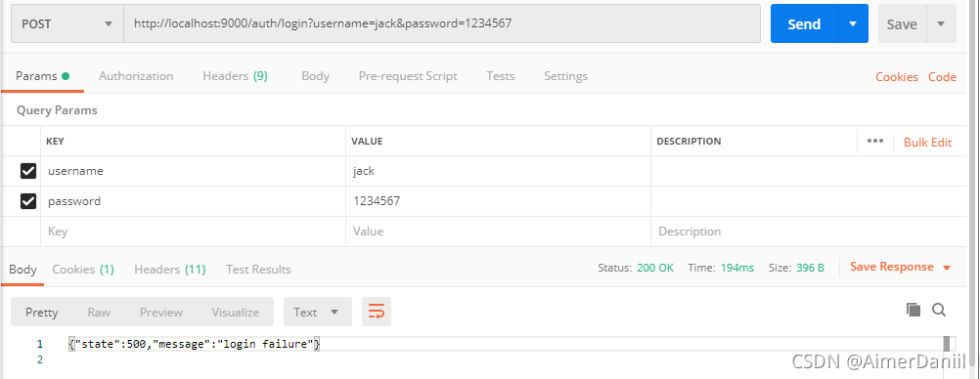Switch to the response Body tab

click(22, 270)
